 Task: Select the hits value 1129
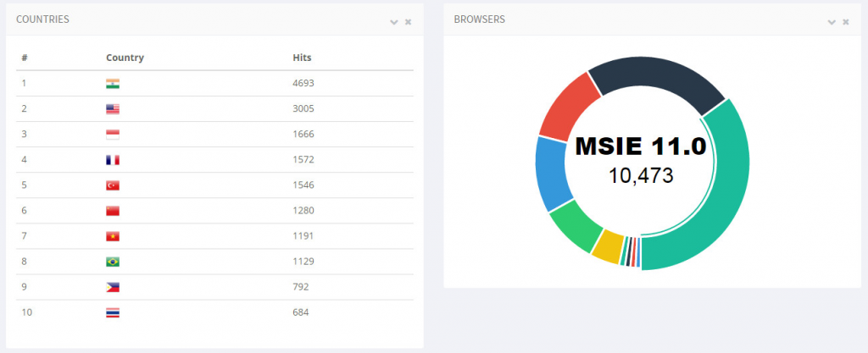pos(303,261)
